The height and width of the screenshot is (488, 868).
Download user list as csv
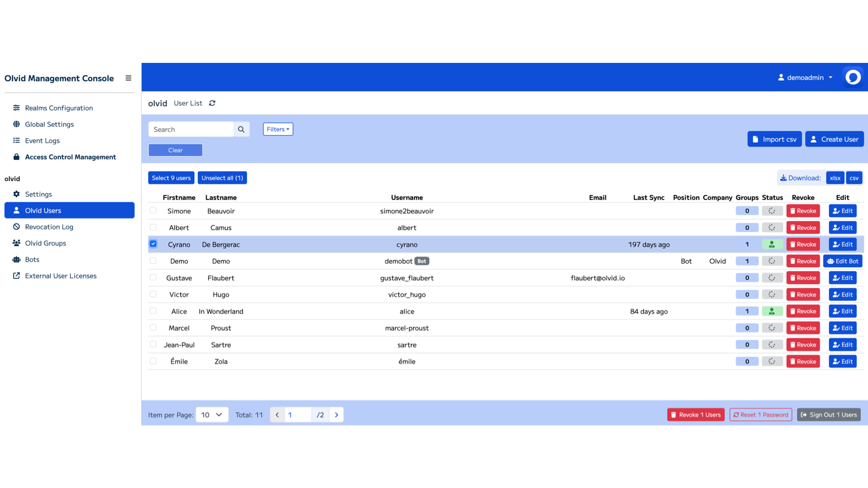[x=854, y=178]
